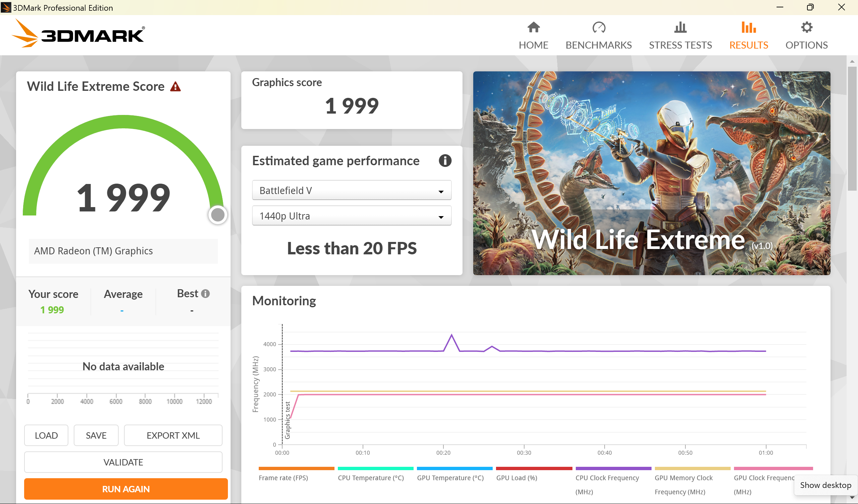
Task: Click the Benchmarks gauge icon
Action: [599, 27]
